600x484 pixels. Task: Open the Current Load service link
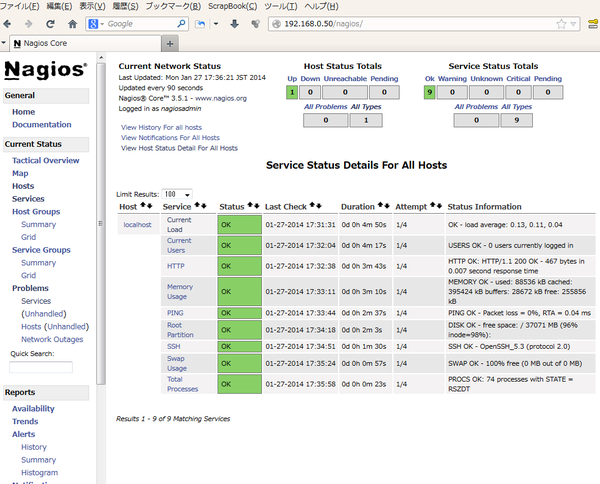pyautogui.click(x=179, y=225)
